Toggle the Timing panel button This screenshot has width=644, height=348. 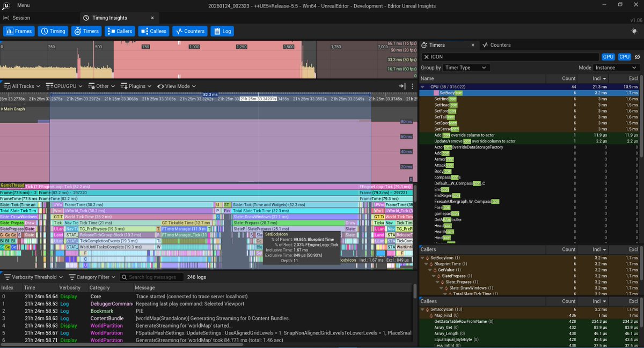pos(53,31)
